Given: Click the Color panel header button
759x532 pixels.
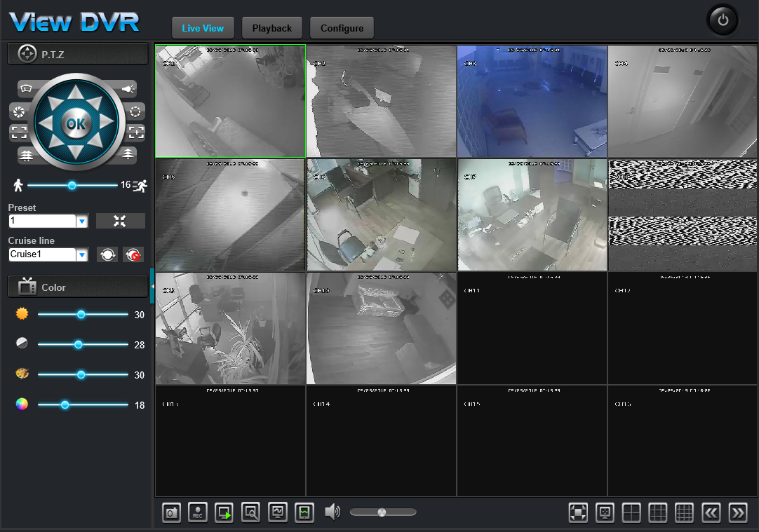Looking at the screenshot, I should pyautogui.click(x=78, y=287).
